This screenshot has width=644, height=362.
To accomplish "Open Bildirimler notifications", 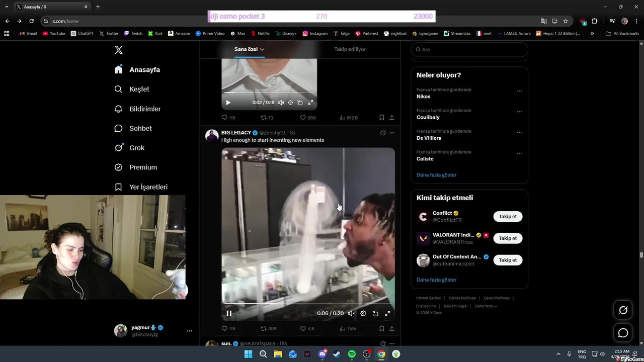I will pos(138,109).
